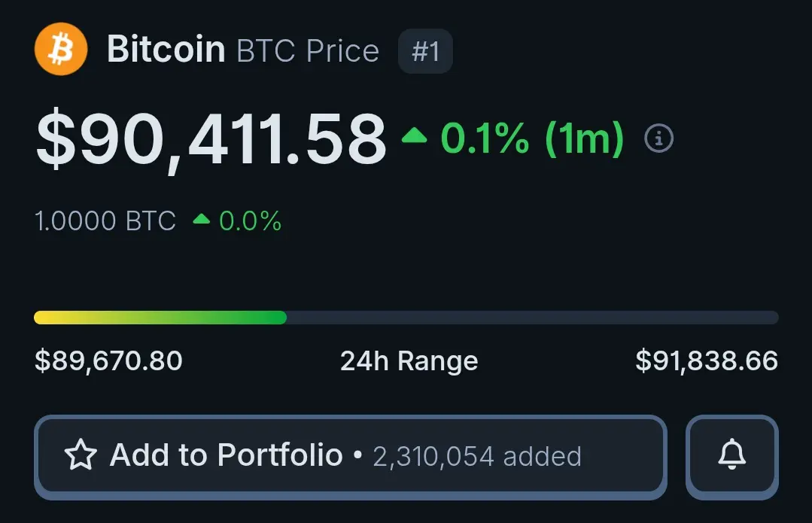Click the BTC Price label
Screen dimensions: 812x523
pyautogui.click(x=308, y=51)
